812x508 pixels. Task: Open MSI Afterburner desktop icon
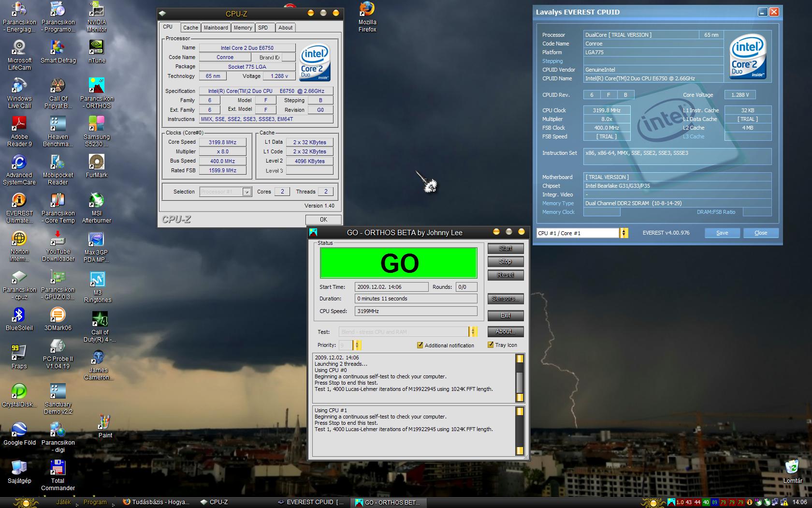pos(97,208)
